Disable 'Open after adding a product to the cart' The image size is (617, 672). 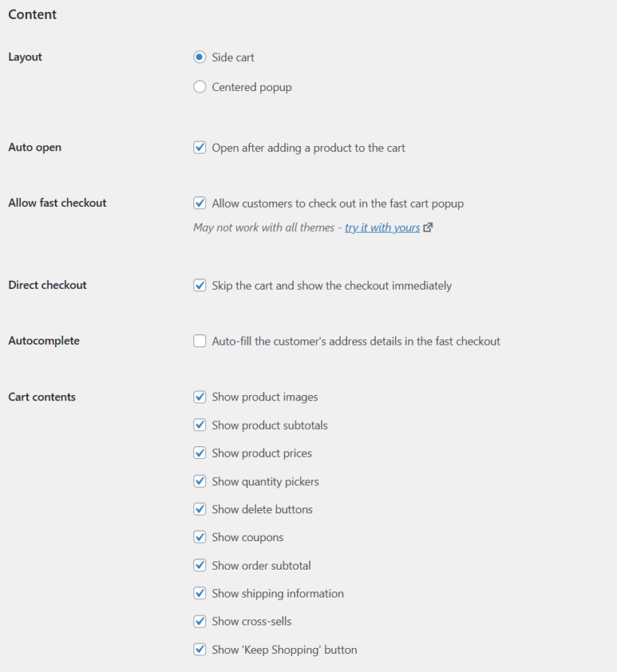pyautogui.click(x=199, y=147)
